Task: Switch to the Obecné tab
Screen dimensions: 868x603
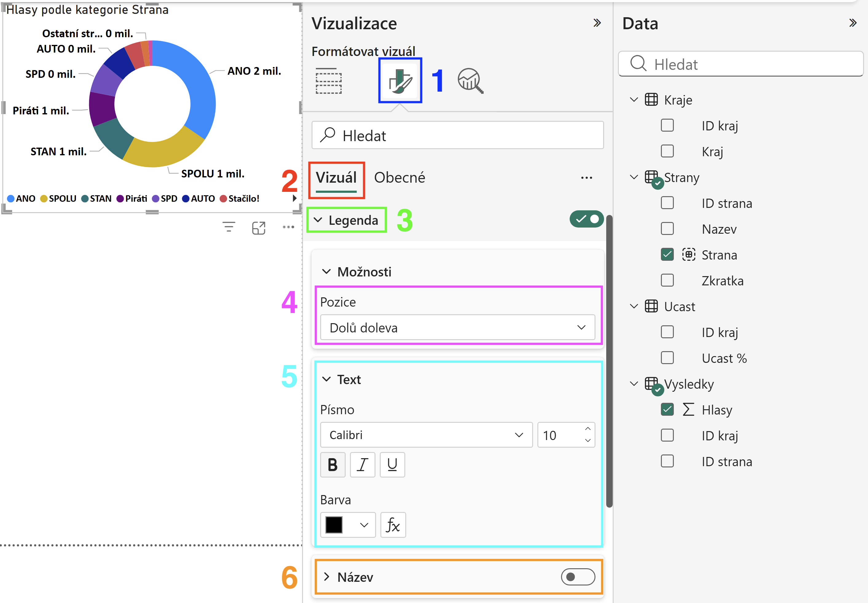Action: [x=399, y=177]
